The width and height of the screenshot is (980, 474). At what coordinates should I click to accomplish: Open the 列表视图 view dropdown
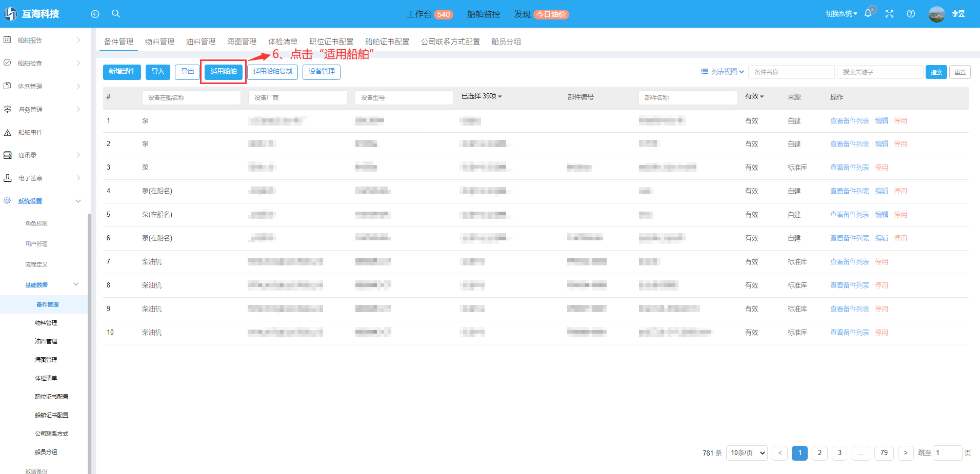click(x=723, y=72)
